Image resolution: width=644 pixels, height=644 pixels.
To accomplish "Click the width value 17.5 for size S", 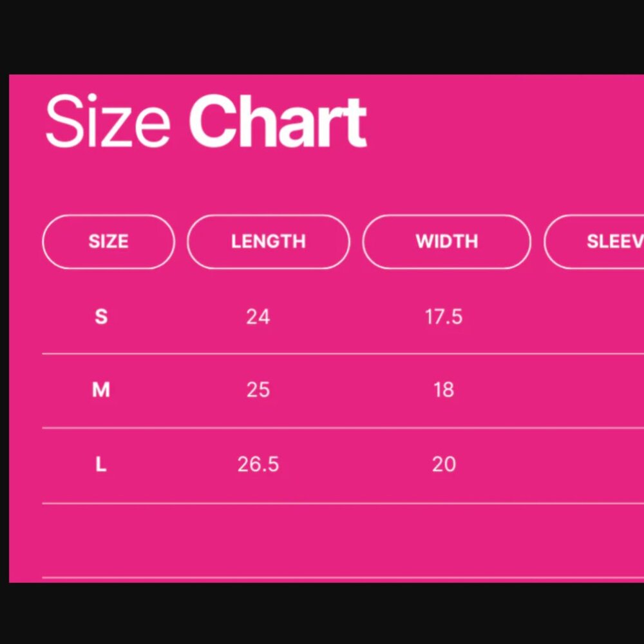I will click(x=444, y=317).
